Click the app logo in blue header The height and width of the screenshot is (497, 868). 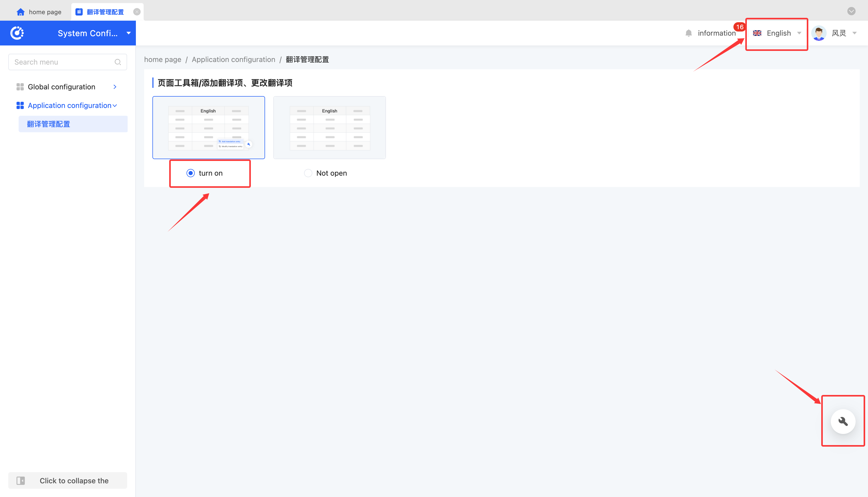coord(17,33)
